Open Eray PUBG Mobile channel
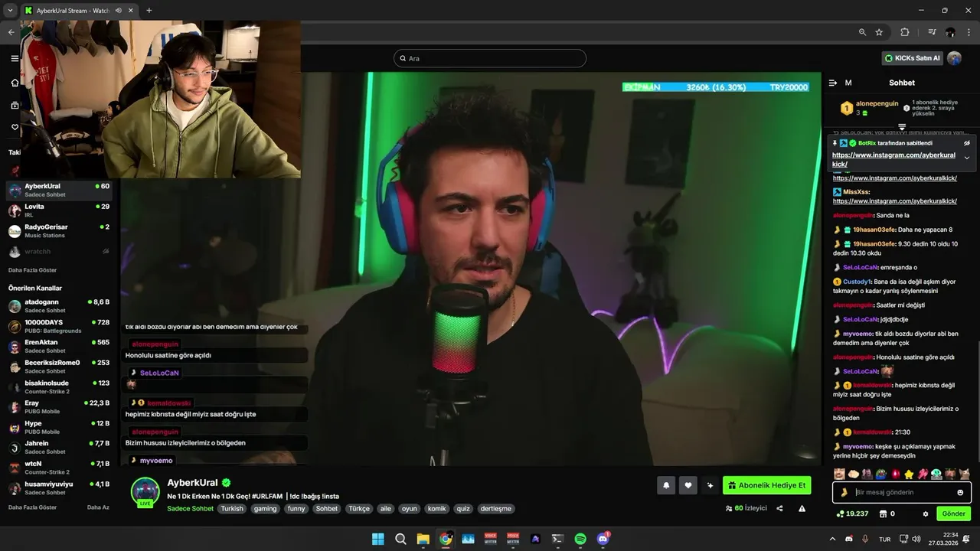 tap(60, 407)
